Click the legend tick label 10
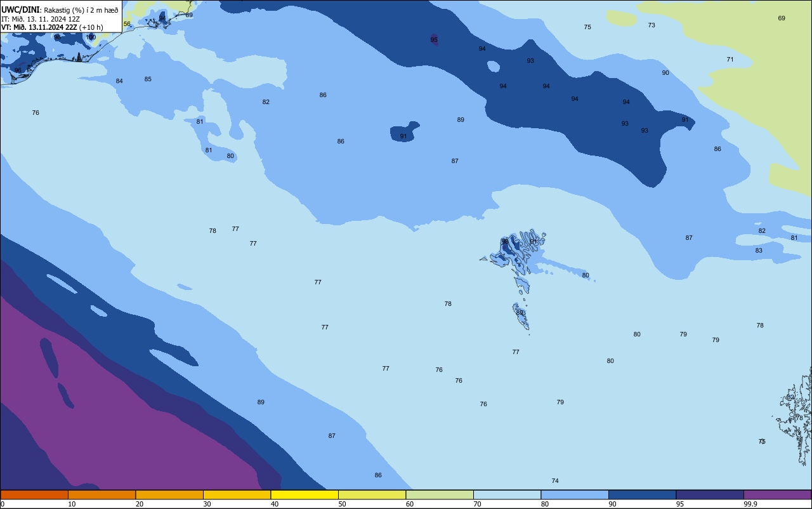The height and width of the screenshot is (509, 812). click(72, 504)
